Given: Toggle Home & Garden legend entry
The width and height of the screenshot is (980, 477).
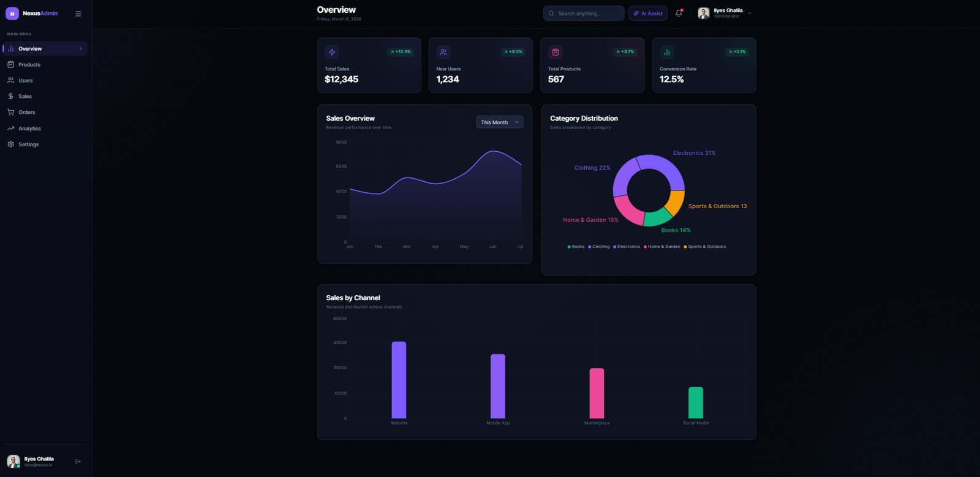Looking at the screenshot, I should coord(662,247).
